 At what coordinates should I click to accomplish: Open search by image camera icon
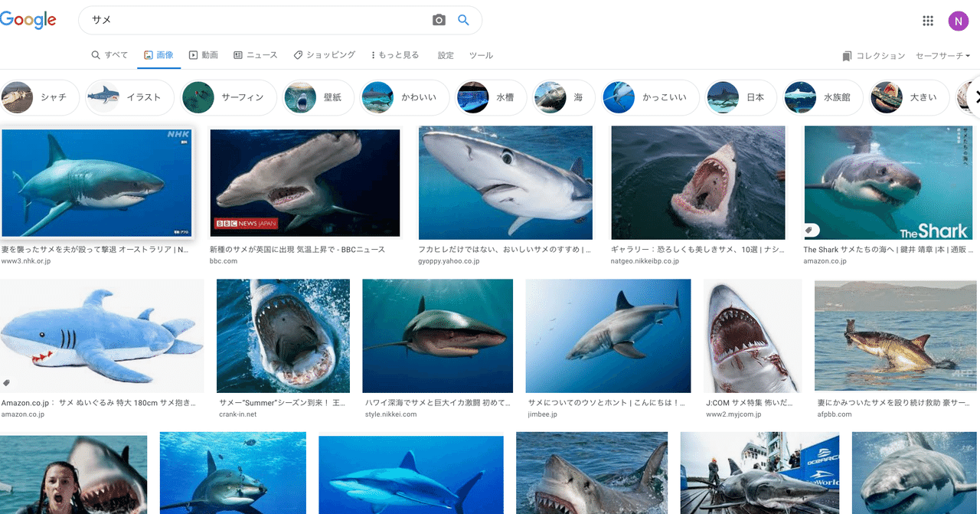click(x=439, y=20)
